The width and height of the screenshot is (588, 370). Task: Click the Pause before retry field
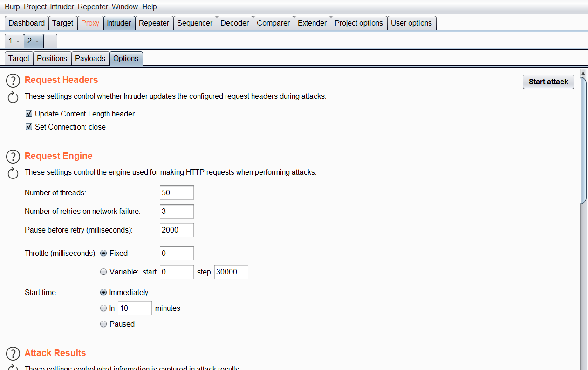[177, 230]
